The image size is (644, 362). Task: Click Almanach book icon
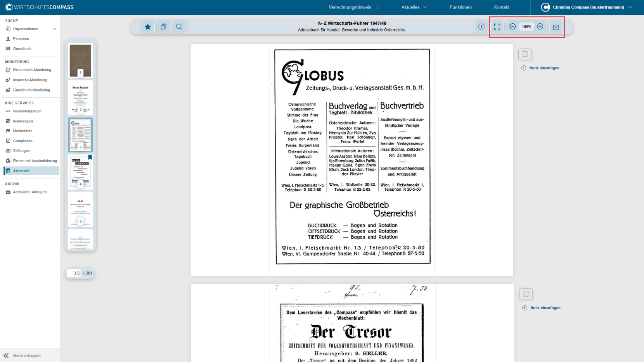[8, 171]
